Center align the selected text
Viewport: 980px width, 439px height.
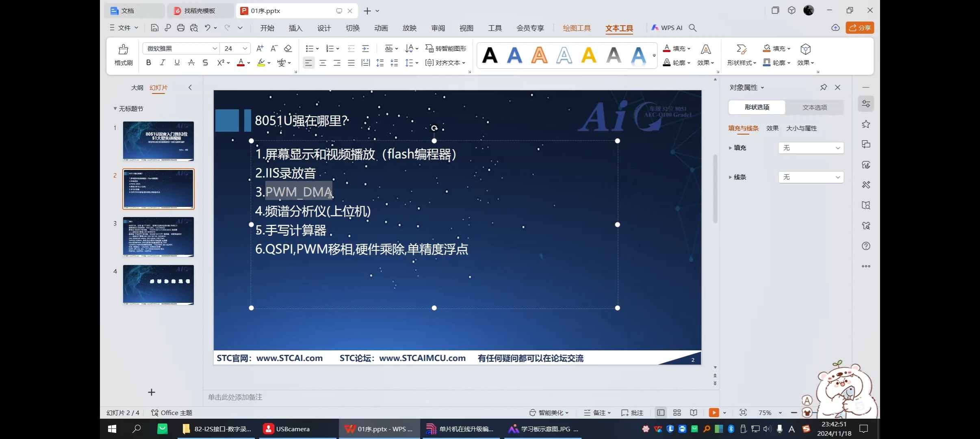323,63
